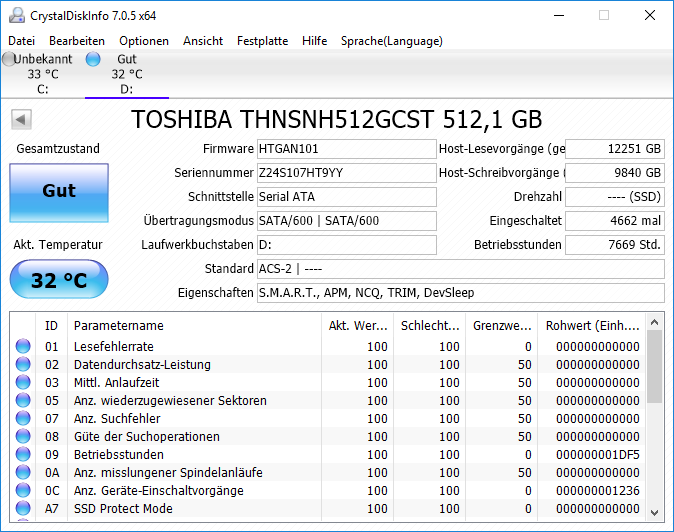Viewport: 674px width, 532px height.
Task: Click status orb for Anz. wiederzugewiesener Sektoren
Action: pos(23,400)
